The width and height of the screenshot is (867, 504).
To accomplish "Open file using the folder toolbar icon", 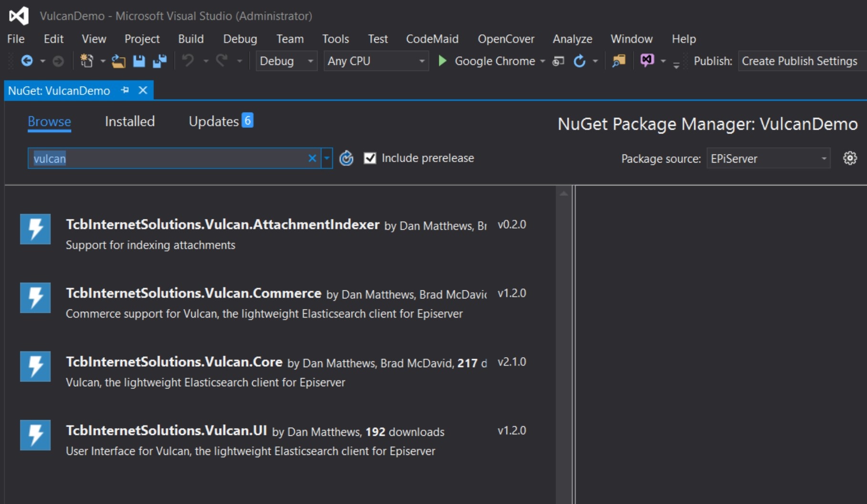I will (118, 61).
